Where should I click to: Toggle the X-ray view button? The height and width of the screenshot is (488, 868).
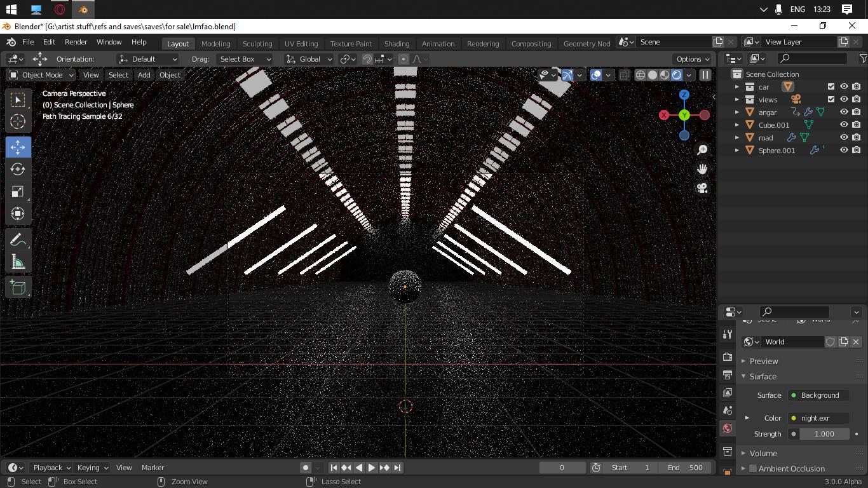624,75
